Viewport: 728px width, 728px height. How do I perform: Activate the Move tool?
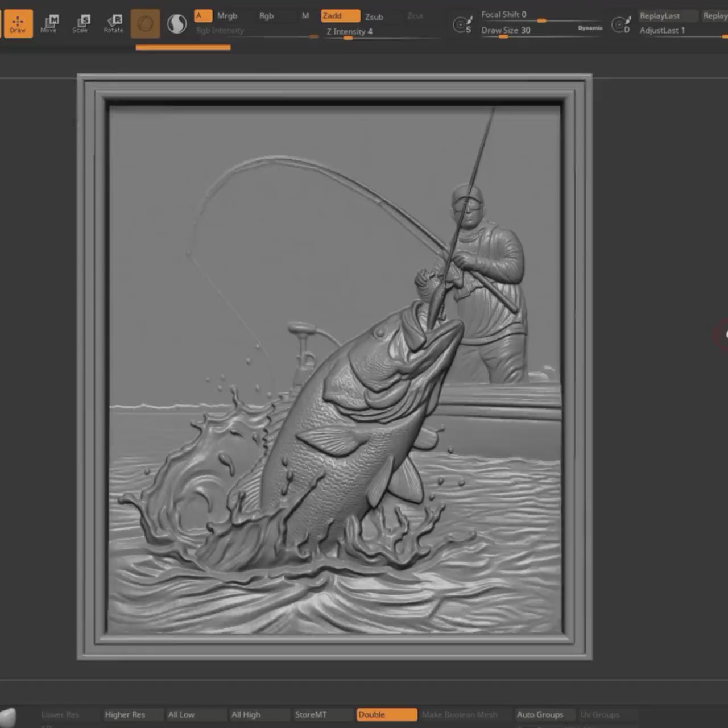(49, 23)
